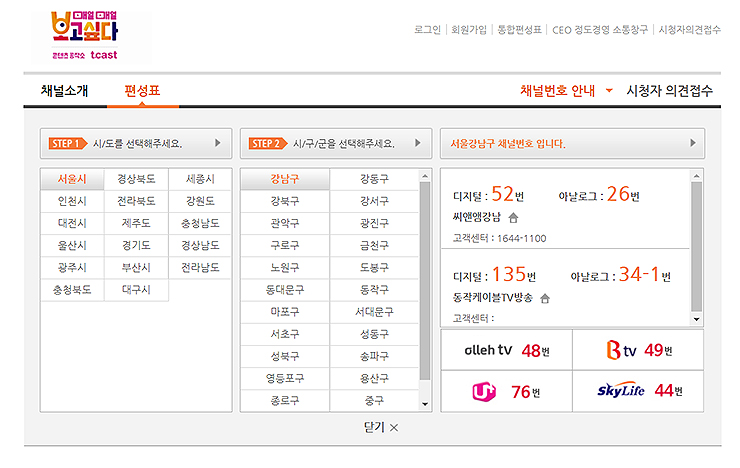This screenshot has width=740, height=468.
Task: Click STEP 2 arrow expander
Action: (418, 143)
